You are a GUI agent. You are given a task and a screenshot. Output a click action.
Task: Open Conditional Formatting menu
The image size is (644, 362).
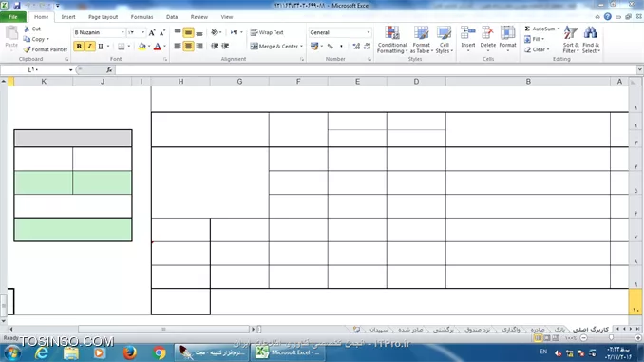(392, 40)
